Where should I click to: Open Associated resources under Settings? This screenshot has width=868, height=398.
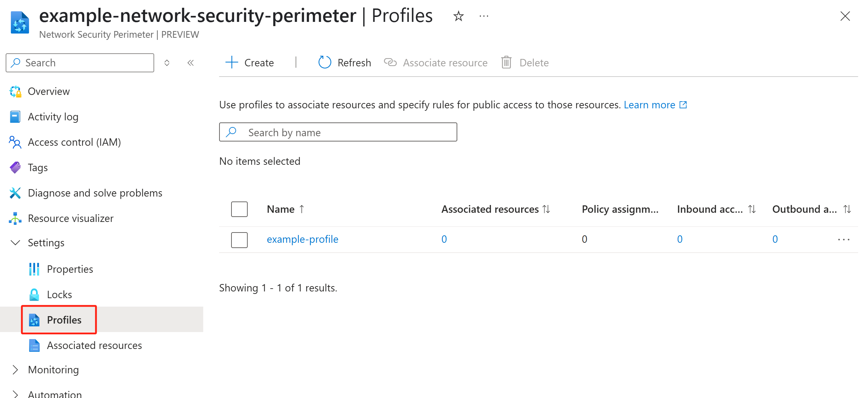point(94,345)
